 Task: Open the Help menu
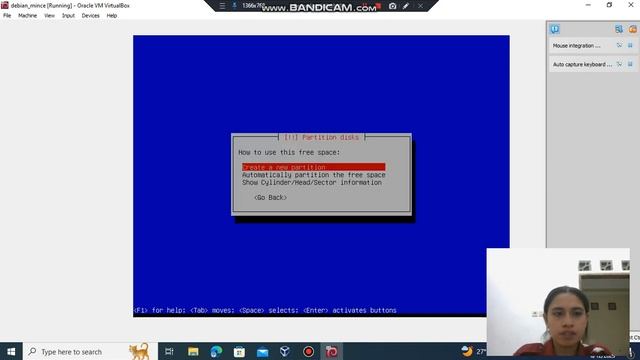[x=112, y=16]
